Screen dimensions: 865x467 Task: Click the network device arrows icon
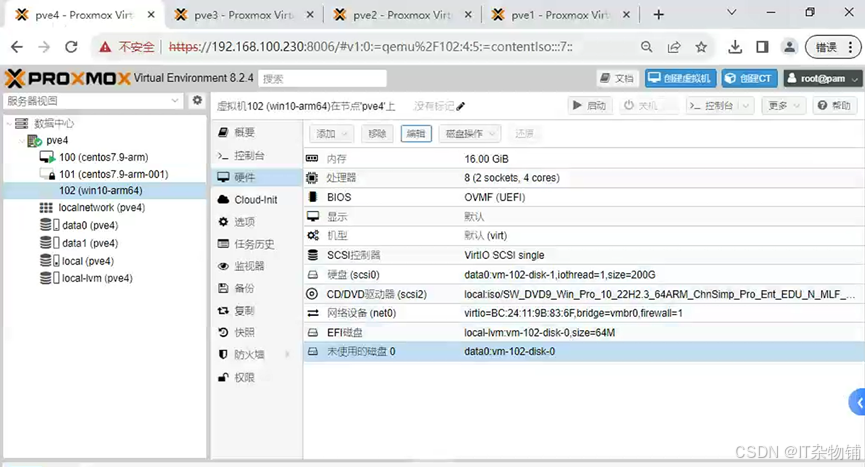[312, 313]
